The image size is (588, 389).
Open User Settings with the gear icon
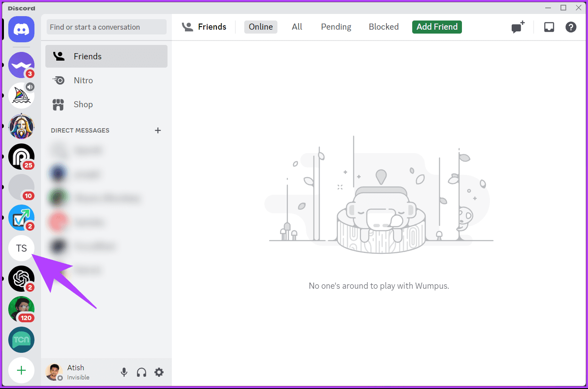click(x=159, y=372)
